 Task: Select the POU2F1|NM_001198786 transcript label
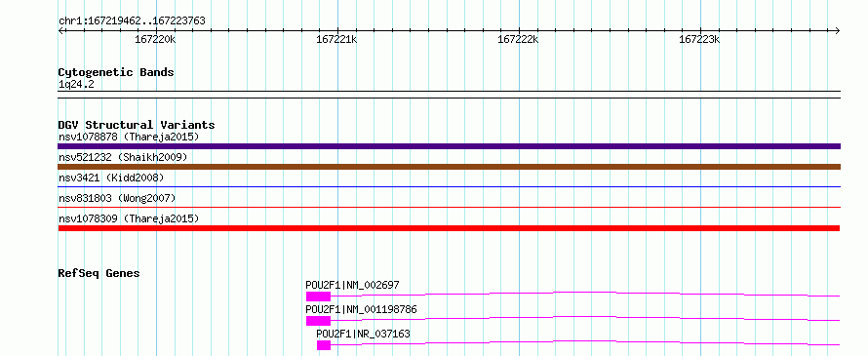tap(361, 309)
